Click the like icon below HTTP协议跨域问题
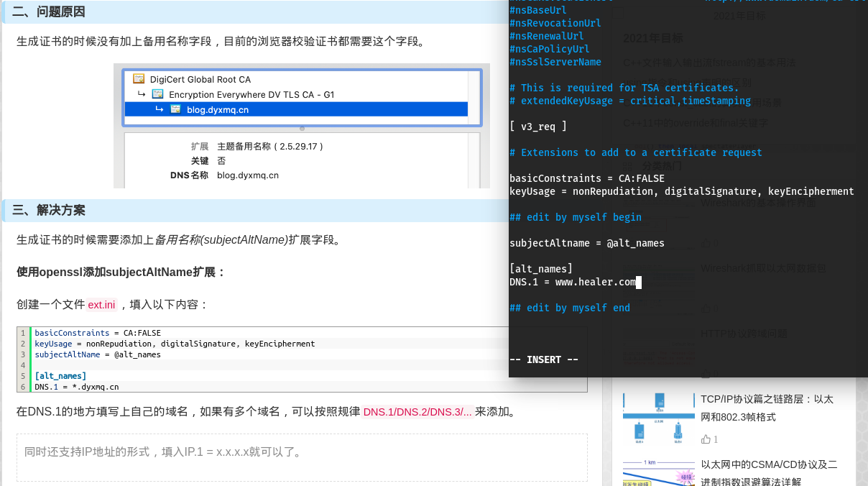This screenshot has height=486, width=868. coord(707,373)
